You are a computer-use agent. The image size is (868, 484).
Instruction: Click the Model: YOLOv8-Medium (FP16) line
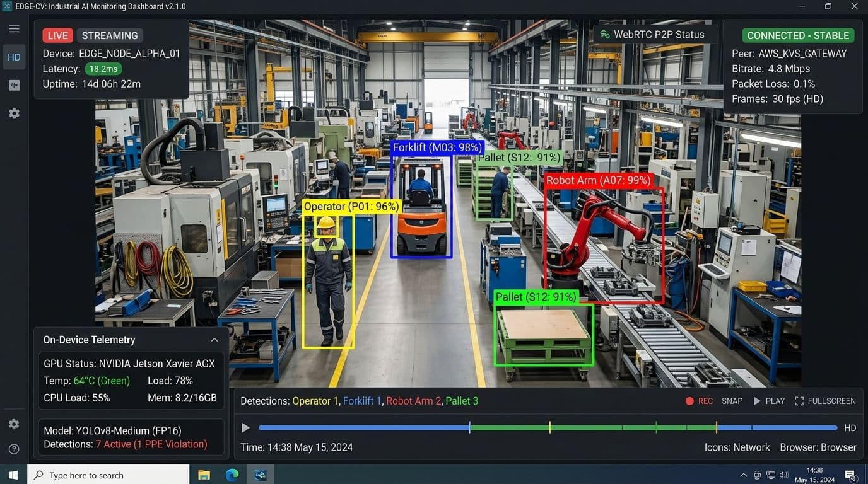point(112,431)
